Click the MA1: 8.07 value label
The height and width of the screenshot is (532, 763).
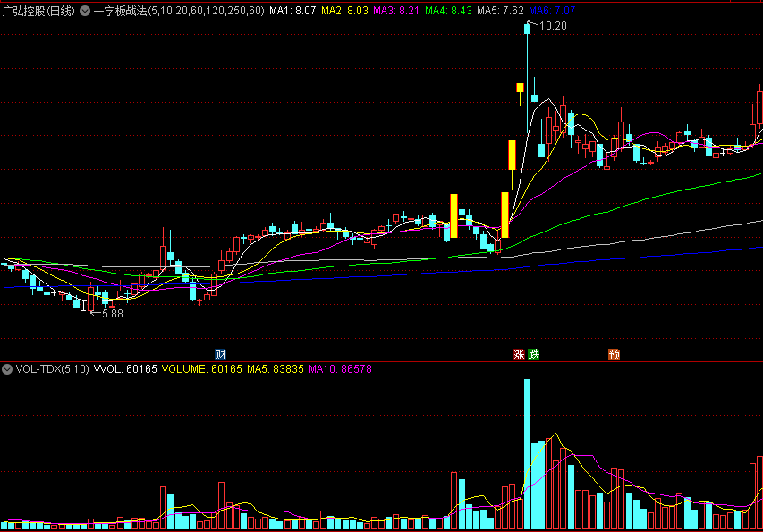click(292, 11)
